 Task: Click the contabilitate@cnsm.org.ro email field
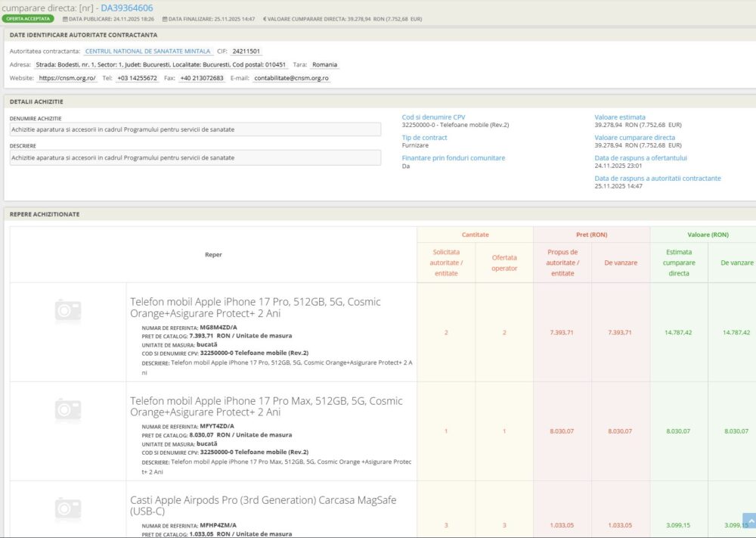coord(291,78)
